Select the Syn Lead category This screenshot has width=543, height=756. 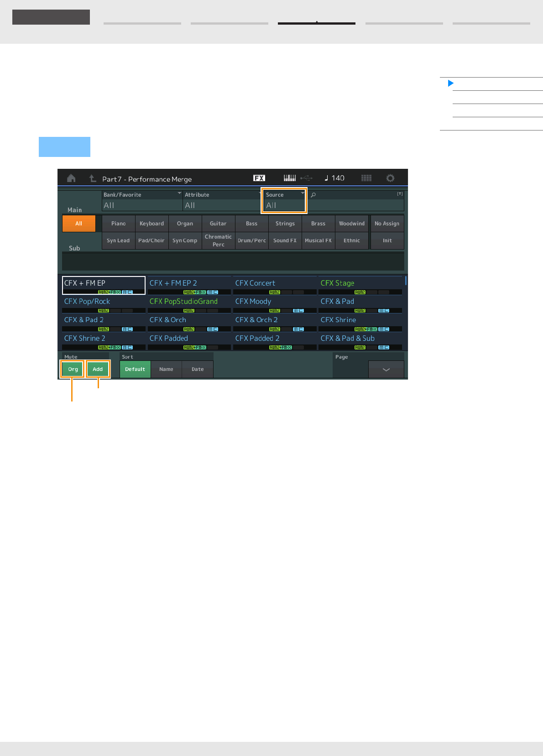tap(119, 240)
